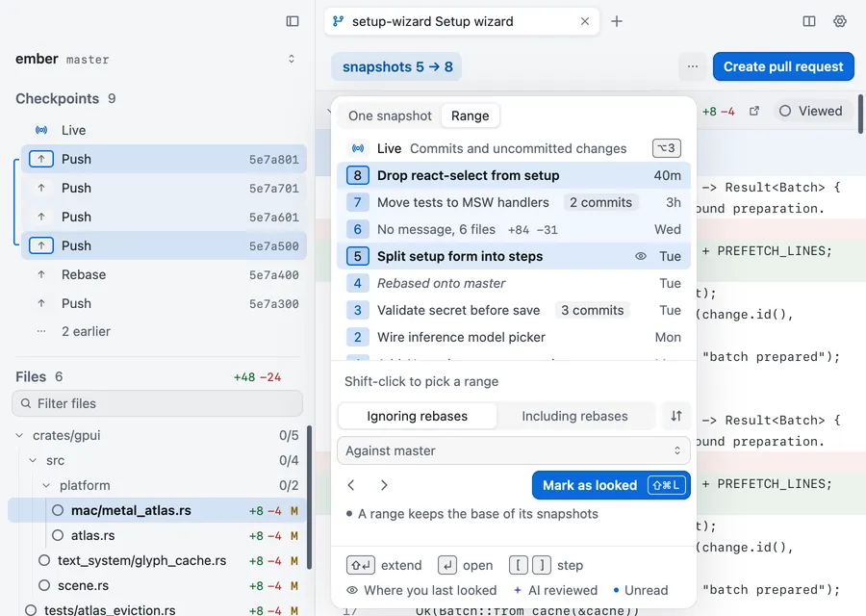
Task: Focus the Filter files input
Action: 158,403
